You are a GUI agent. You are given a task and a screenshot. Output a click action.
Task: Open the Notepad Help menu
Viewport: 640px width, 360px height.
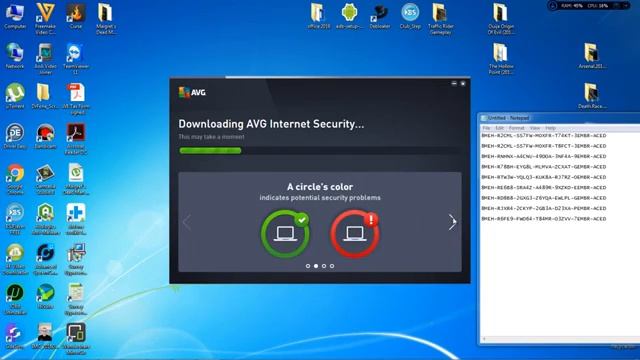pos(550,128)
